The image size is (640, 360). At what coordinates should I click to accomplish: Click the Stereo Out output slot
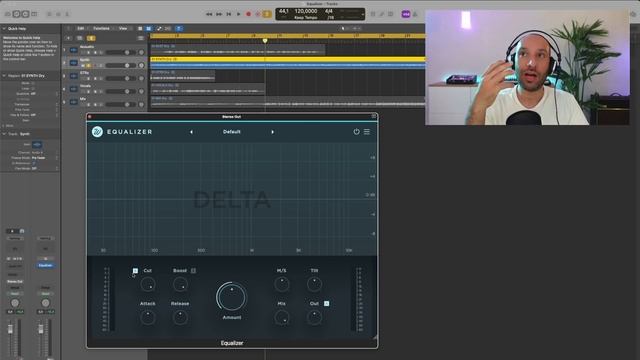pos(15,282)
